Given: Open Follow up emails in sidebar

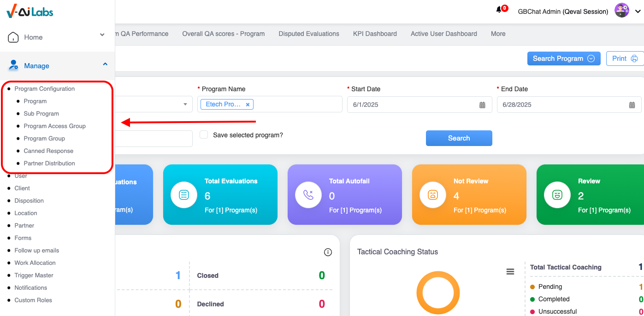Looking at the screenshot, I should tap(37, 251).
